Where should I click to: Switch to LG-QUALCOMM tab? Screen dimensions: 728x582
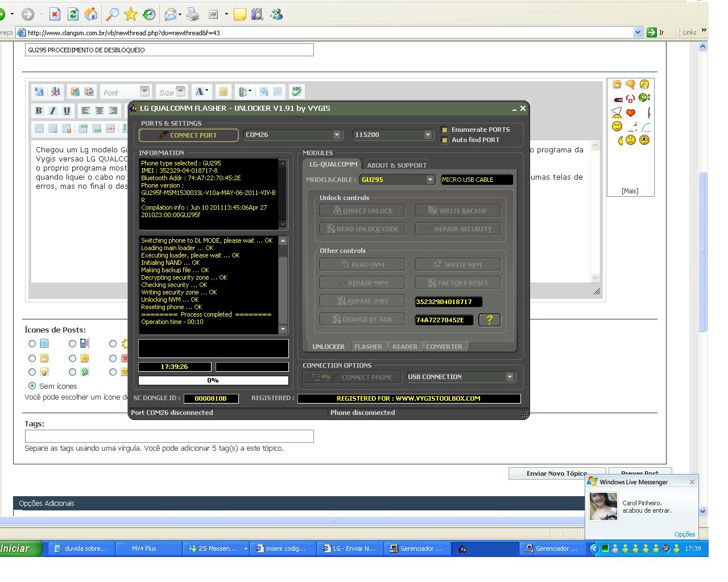333,164
